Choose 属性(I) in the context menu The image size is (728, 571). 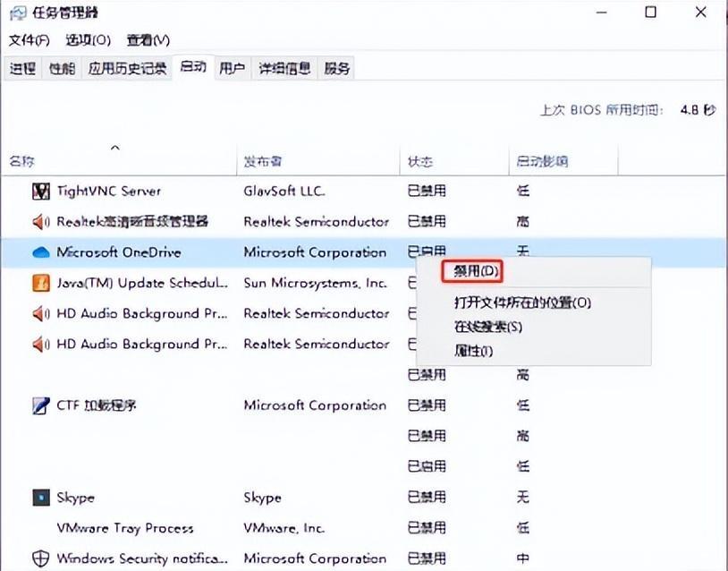point(473,351)
